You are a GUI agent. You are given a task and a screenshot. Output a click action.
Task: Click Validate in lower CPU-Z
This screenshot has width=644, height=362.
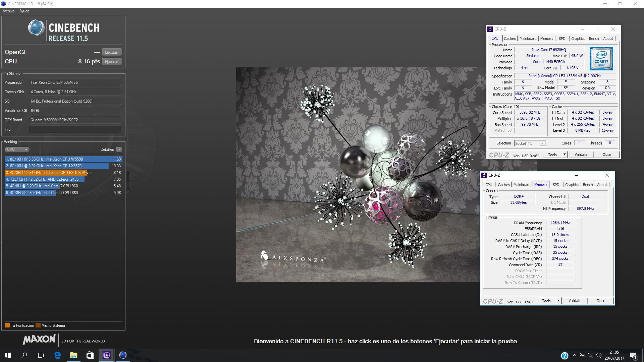[x=575, y=301]
